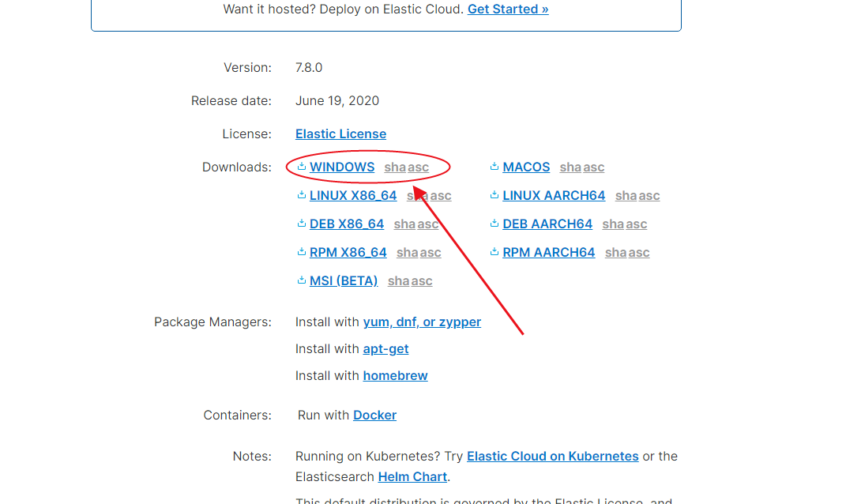Open the asc signature for WINDOWS
This screenshot has width=861, height=504.
(x=419, y=167)
